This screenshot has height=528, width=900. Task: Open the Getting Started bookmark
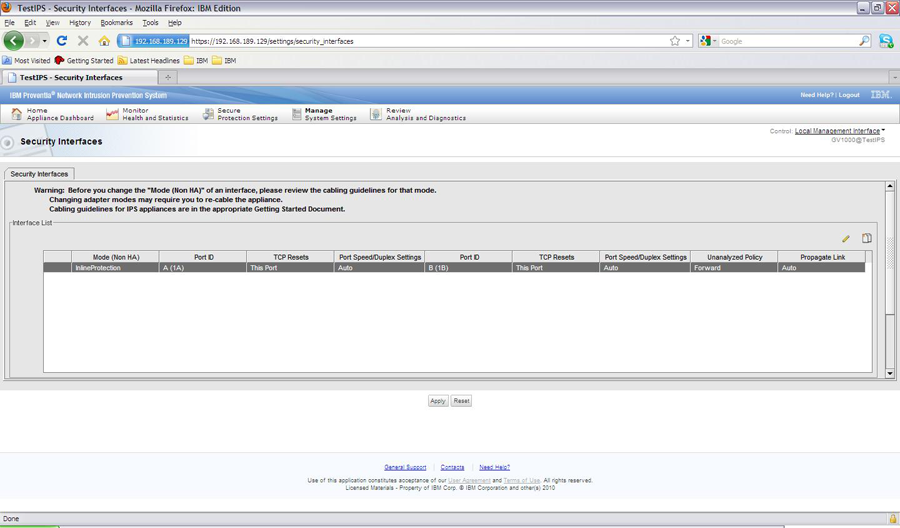pyautogui.click(x=84, y=60)
